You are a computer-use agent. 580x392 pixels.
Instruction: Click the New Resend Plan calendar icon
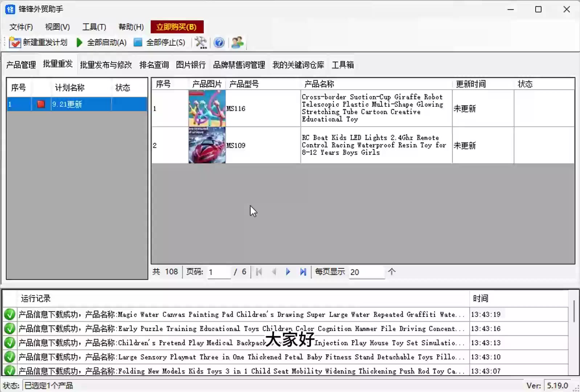15,42
